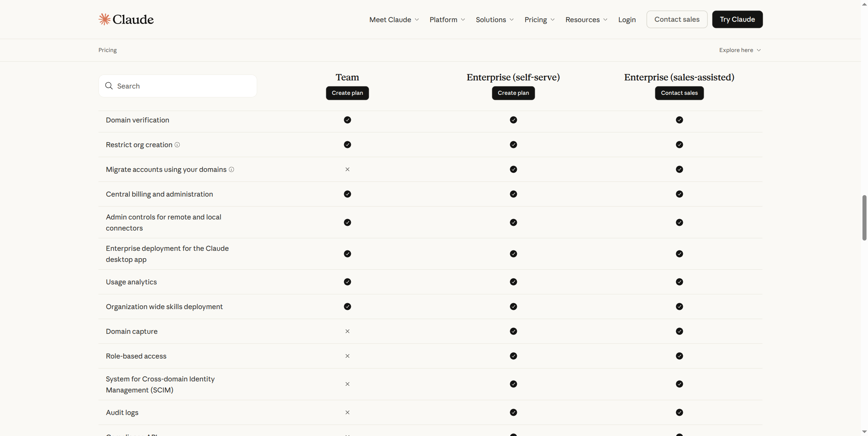
Task: Click sales-assisted checkmark for Role-based access
Action: tap(679, 356)
